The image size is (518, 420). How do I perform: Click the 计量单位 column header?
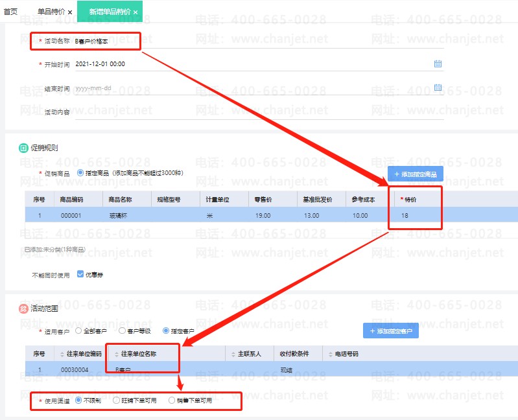[x=217, y=200]
